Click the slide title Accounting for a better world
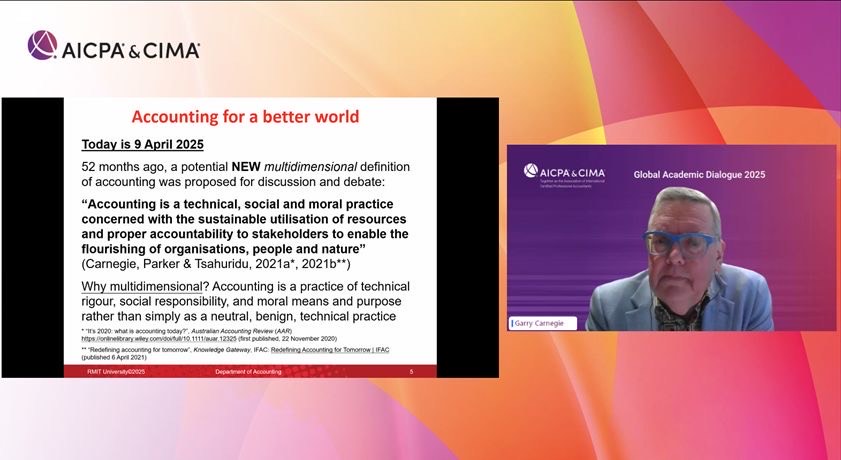This screenshot has height=460, width=841. [x=245, y=117]
